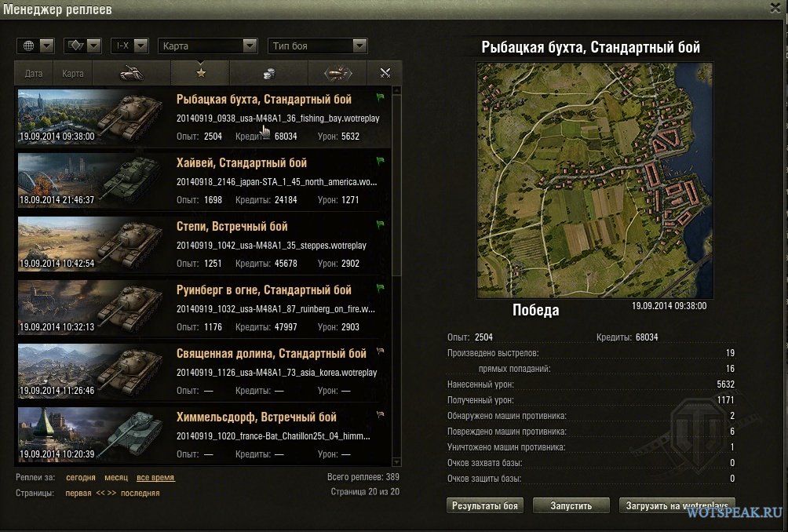Sort by crossed swords battle result icon
Screen dimensions: 788x532
[385, 73]
